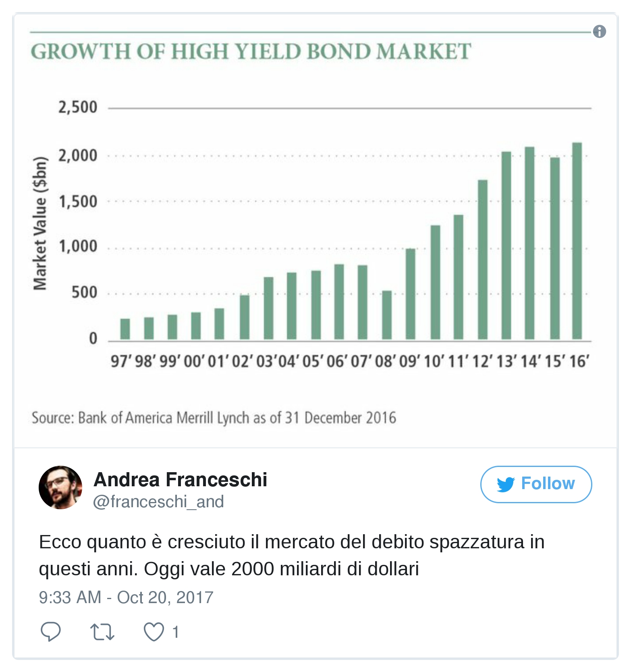The height and width of the screenshot is (672, 631).
Task: Click the 97' bar in the chart
Action: (x=125, y=329)
